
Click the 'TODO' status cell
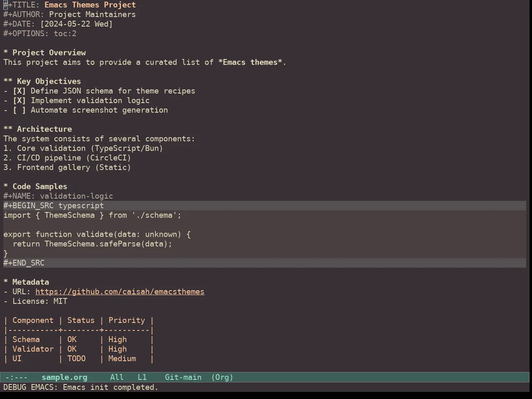click(76, 359)
